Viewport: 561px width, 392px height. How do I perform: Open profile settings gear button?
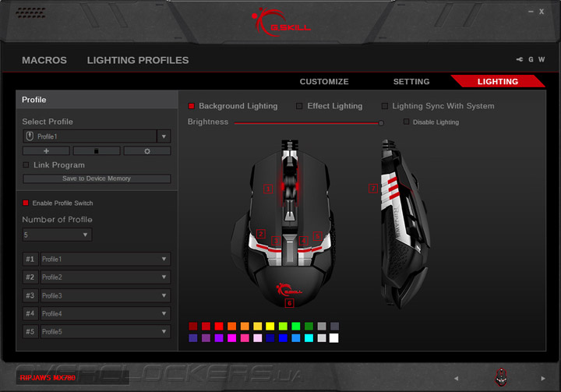[x=147, y=150]
